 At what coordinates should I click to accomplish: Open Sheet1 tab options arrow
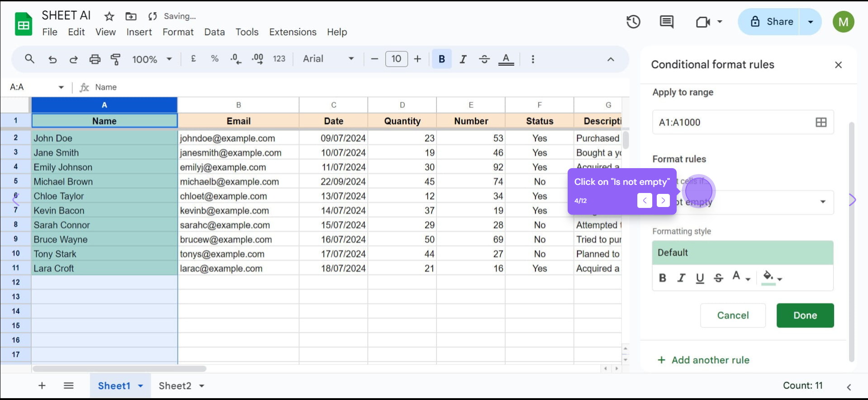click(140, 386)
